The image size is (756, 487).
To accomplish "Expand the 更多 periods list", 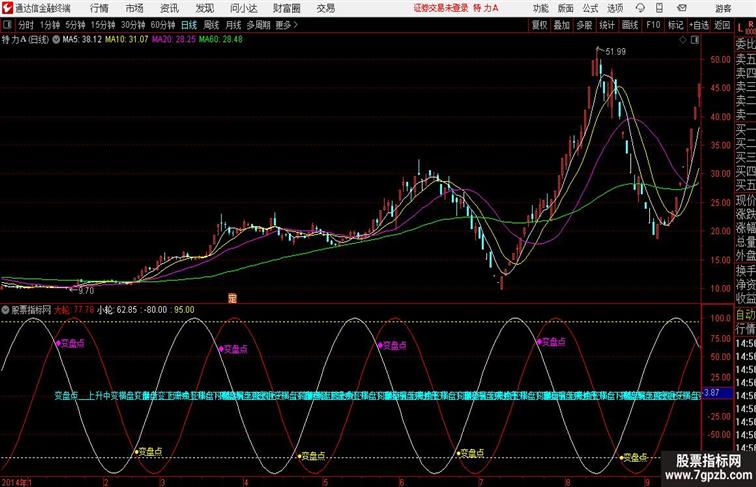I will (x=286, y=25).
